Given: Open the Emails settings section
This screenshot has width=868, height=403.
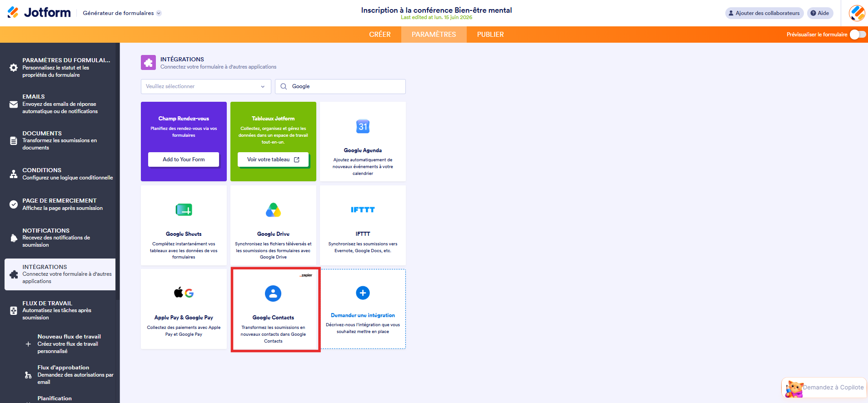Looking at the screenshot, I should point(60,104).
